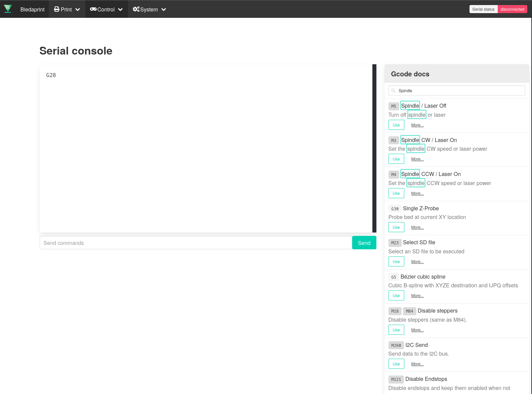Click the M3 code tag
532x394 pixels.
click(x=394, y=140)
